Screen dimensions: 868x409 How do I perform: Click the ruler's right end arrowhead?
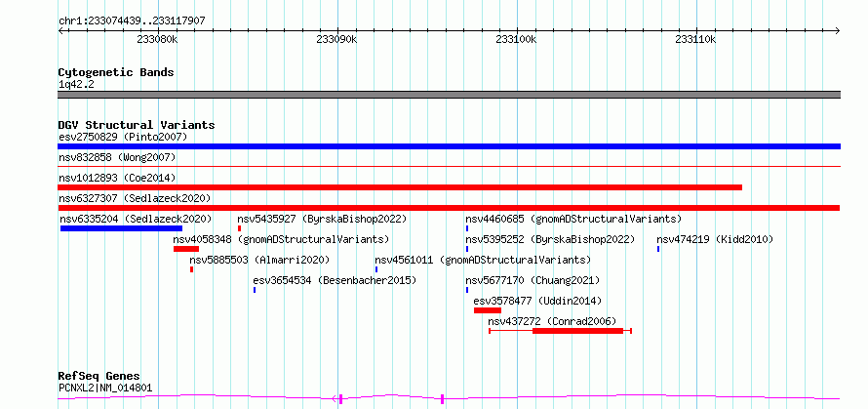tap(838, 30)
